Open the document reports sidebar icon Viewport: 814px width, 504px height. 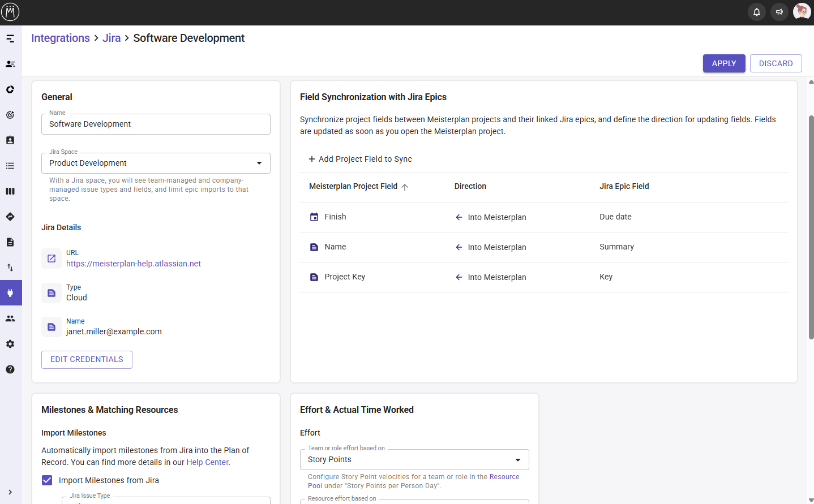coord(10,242)
